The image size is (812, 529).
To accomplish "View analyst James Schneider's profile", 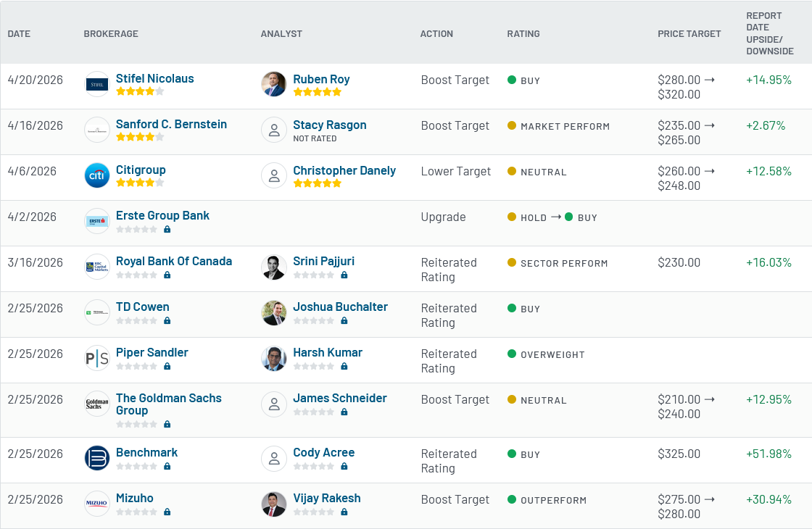I will [x=340, y=398].
